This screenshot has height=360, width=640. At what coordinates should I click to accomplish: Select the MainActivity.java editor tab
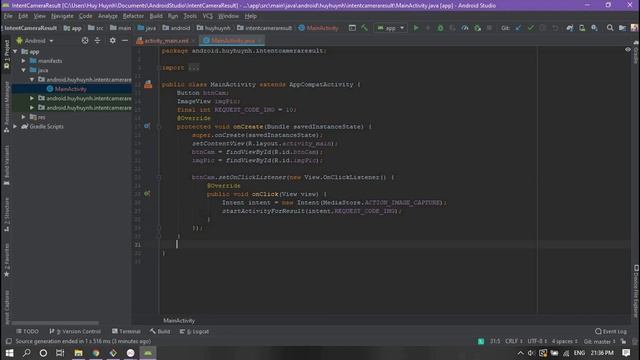pyautogui.click(x=232, y=40)
